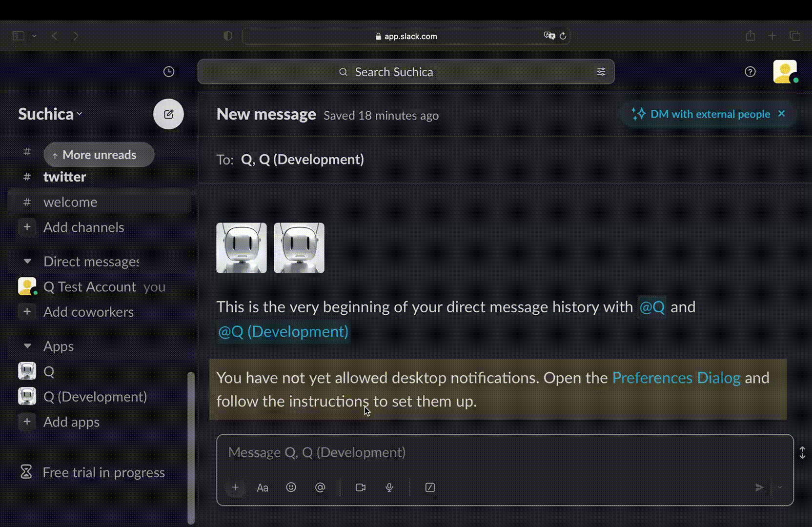Send the message with arrow button
The height and width of the screenshot is (527, 812).
click(x=759, y=487)
